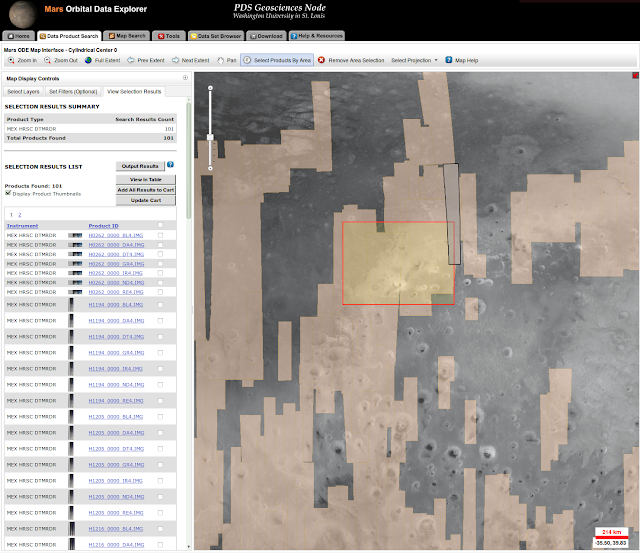Activate Select Products By Area tool
The image size is (640, 553).
pyautogui.click(x=277, y=60)
